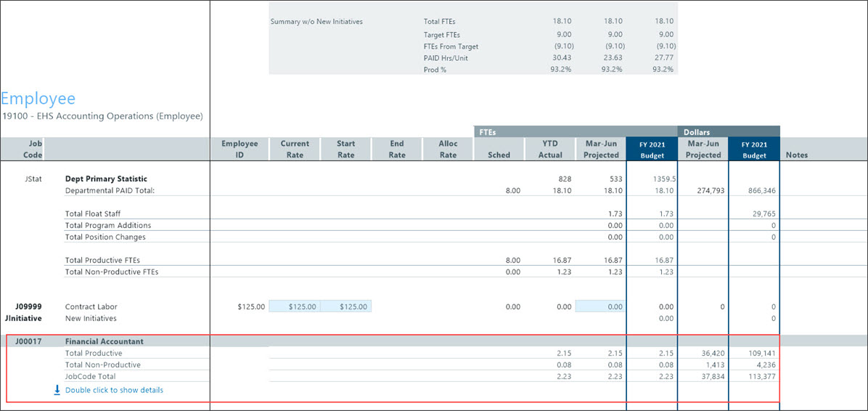
Task: Click the YTD Actual column header
Action: 549,149
